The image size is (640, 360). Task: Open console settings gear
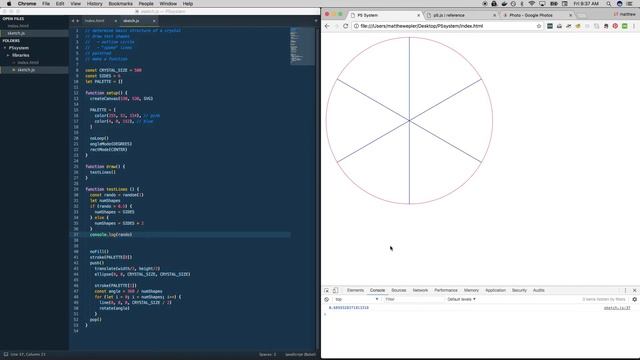(x=634, y=299)
